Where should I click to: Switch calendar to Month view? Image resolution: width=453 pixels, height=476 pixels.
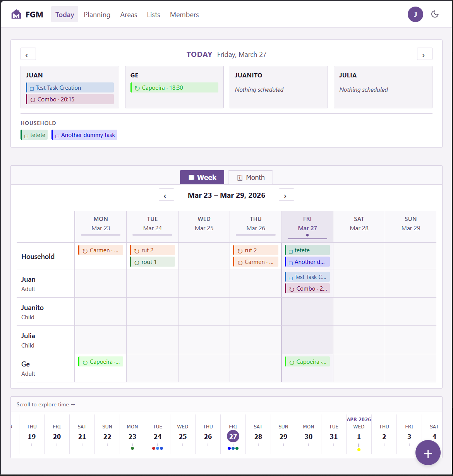point(251,177)
